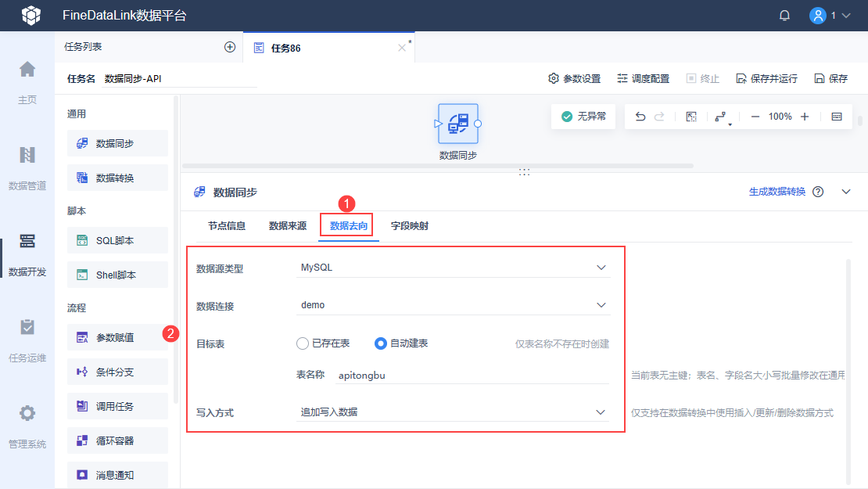Viewport: 868px width, 489px height.
Task: Close the 任务86 tab
Action: pos(402,49)
